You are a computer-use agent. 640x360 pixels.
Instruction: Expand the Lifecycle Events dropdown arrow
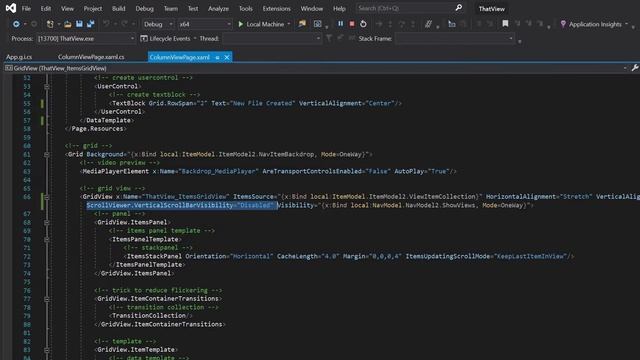coord(195,38)
